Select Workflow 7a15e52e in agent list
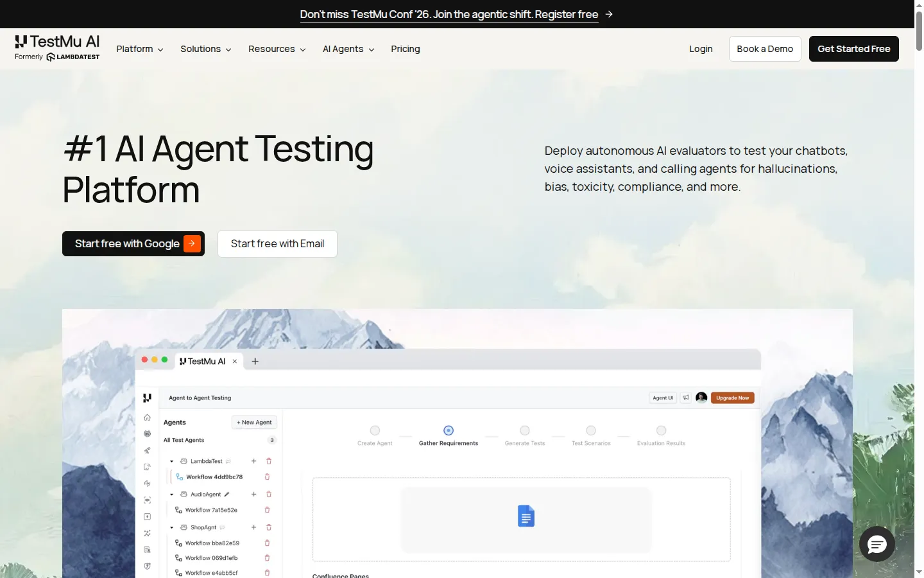This screenshot has height=578, width=924. (211, 510)
